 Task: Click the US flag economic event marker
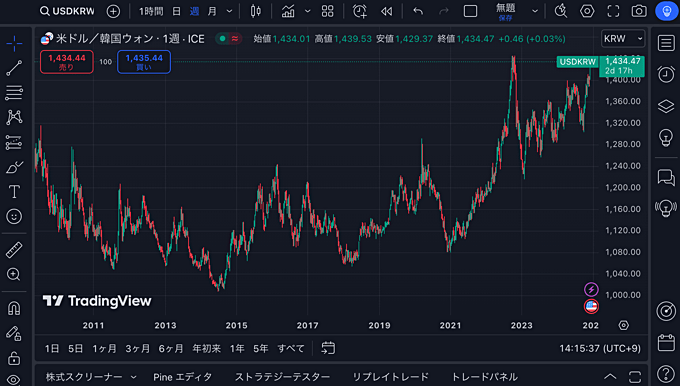point(591,306)
